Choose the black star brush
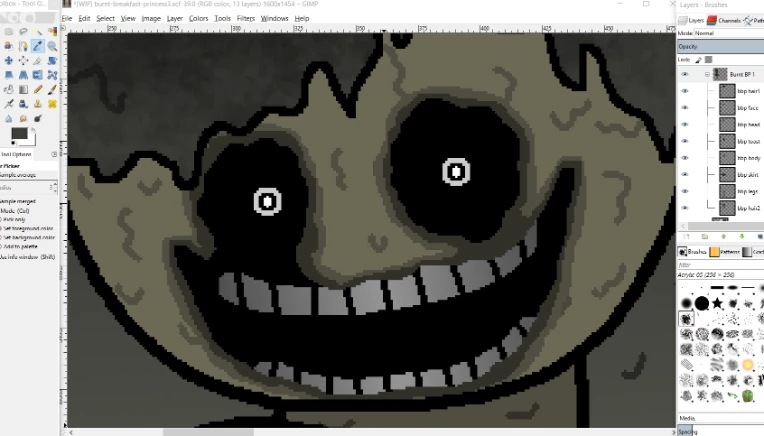 (717, 303)
